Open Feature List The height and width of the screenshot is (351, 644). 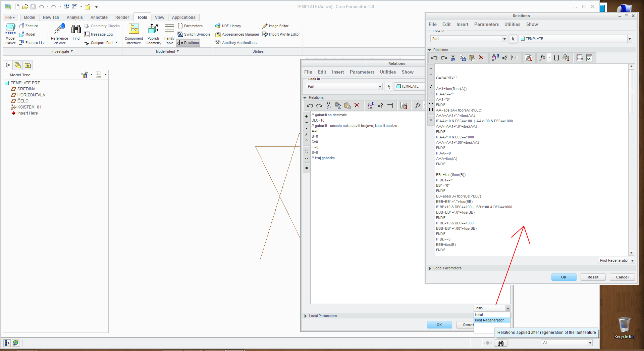(x=32, y=43)
